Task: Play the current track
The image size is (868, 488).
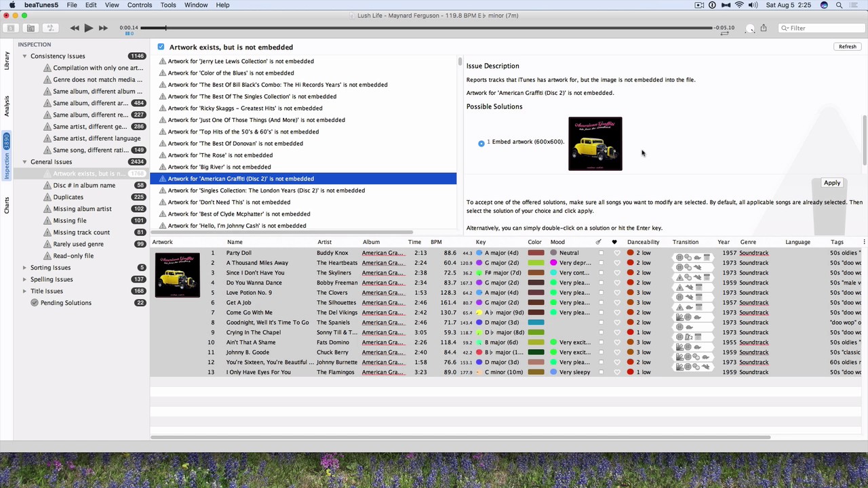Action: pyautogui.click(x=88, y=28)
